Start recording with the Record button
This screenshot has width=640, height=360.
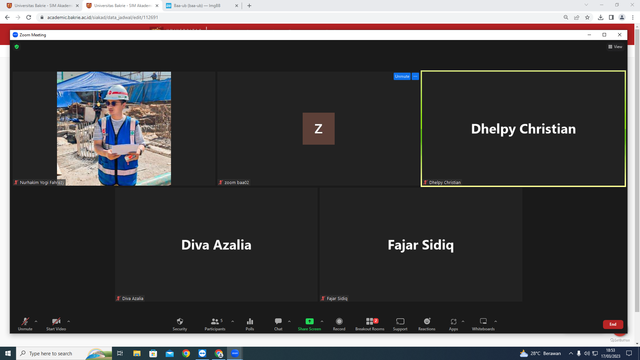(339, 324)
